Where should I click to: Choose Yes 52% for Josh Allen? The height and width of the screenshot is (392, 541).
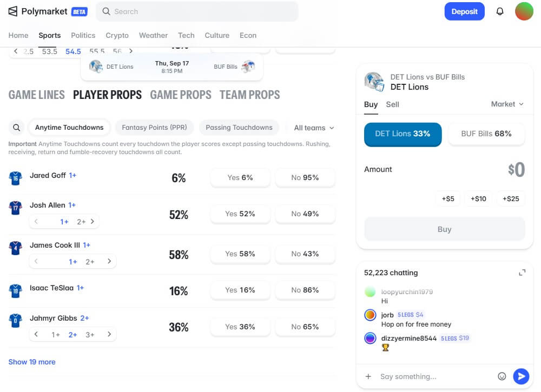(240, 214)
